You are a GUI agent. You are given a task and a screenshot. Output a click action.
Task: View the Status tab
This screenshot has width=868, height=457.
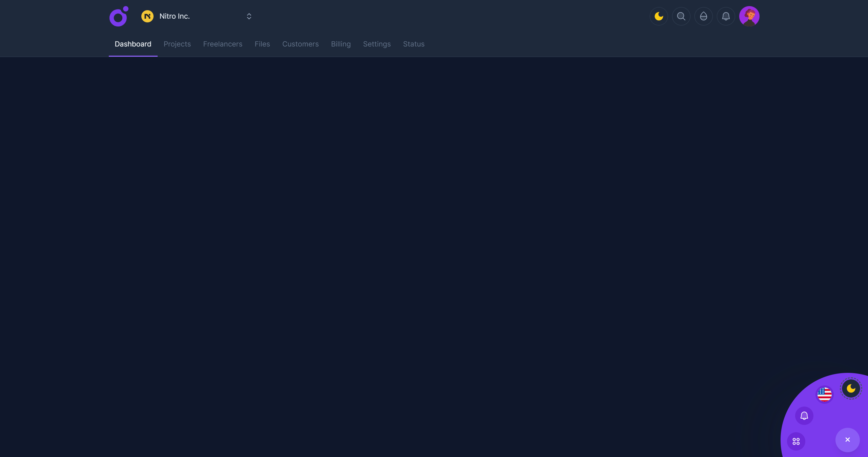click(413, 44)
